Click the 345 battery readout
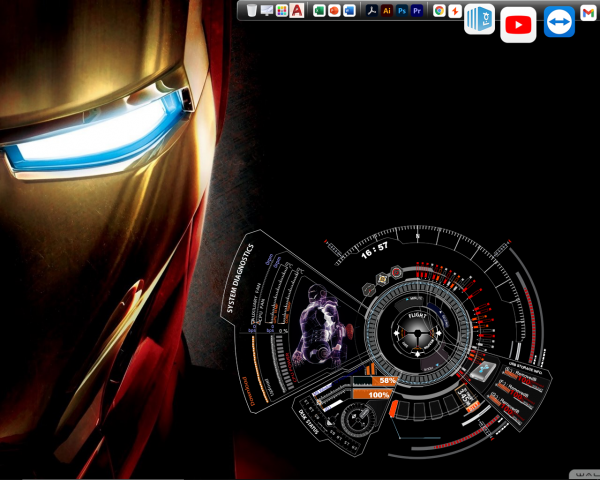The height and width of the screenshot is (480, 600). (x=465, y=397)
